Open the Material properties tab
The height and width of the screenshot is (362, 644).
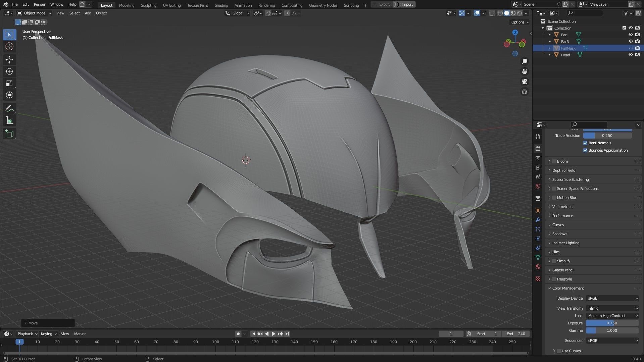coord(538,267)
